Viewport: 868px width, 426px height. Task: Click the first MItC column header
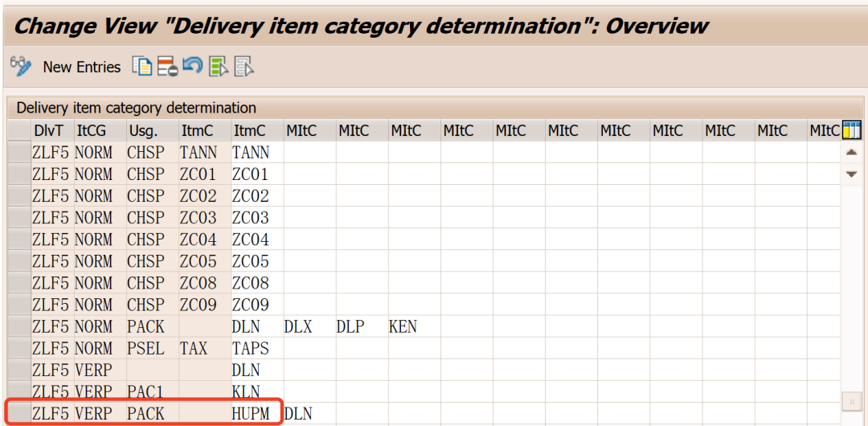pos(309,131)
